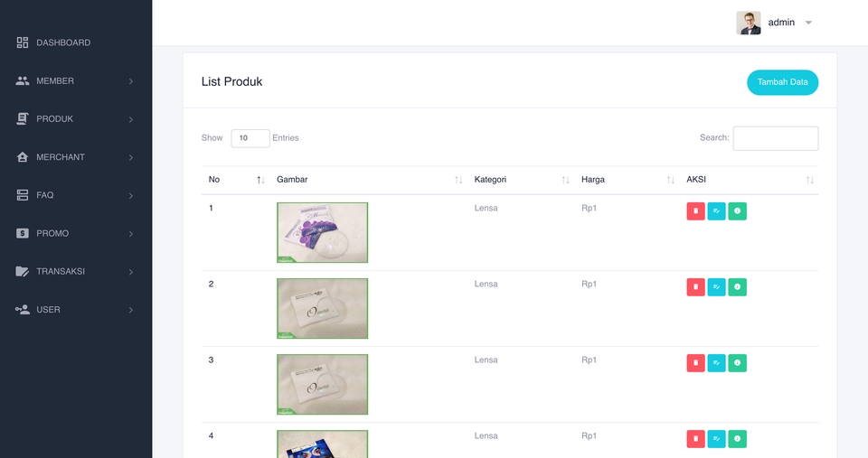868x458 pixels.
Task: Click the Dashboard grid icon
Action: (22, 42)
